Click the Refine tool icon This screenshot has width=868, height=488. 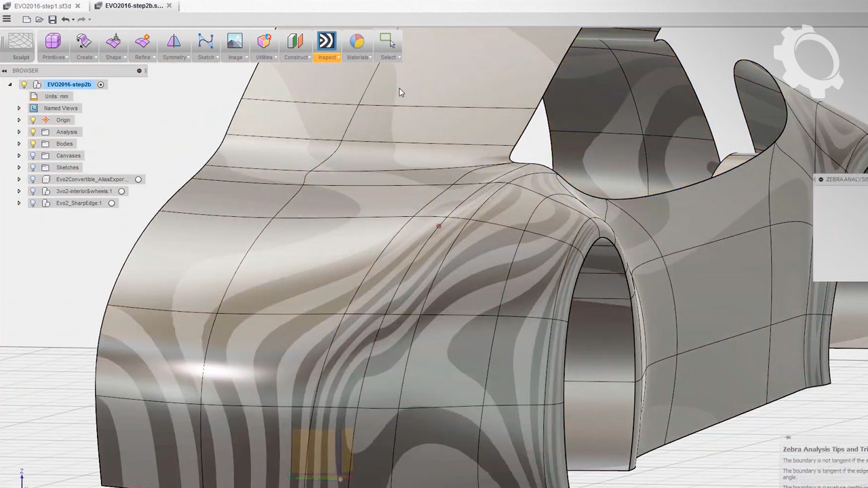click(142, 42)
